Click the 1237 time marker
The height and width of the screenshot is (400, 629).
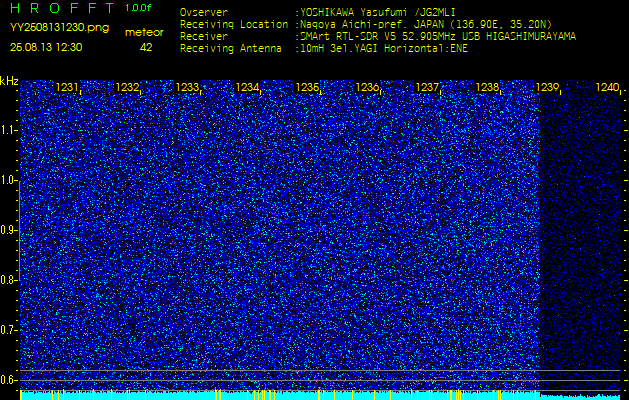[427, 87]
